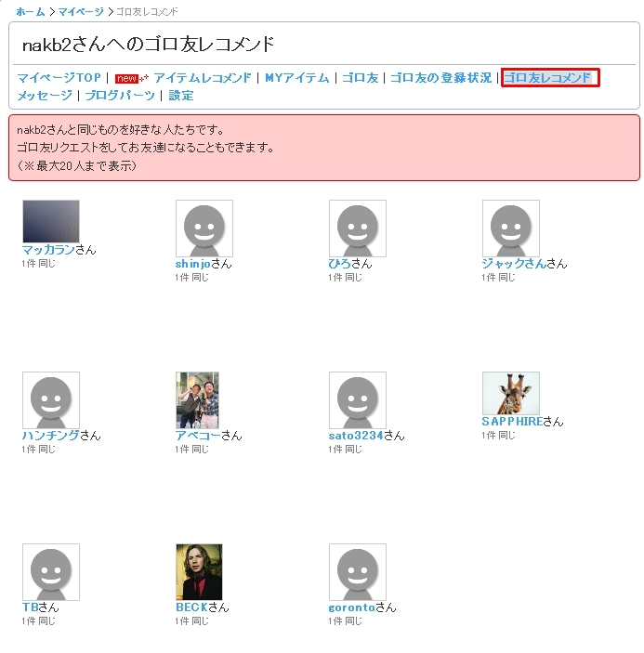The height and width of the screenshot is (653, 644).
Task: Open ひろ user name link
Action: (339, 264)
